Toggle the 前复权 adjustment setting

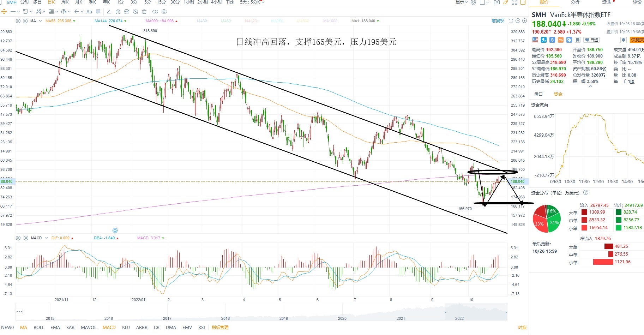tap(498, 21)
